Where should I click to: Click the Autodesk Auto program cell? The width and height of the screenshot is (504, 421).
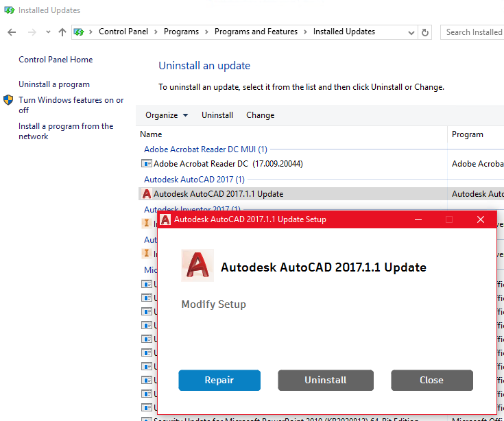point(477,194)
